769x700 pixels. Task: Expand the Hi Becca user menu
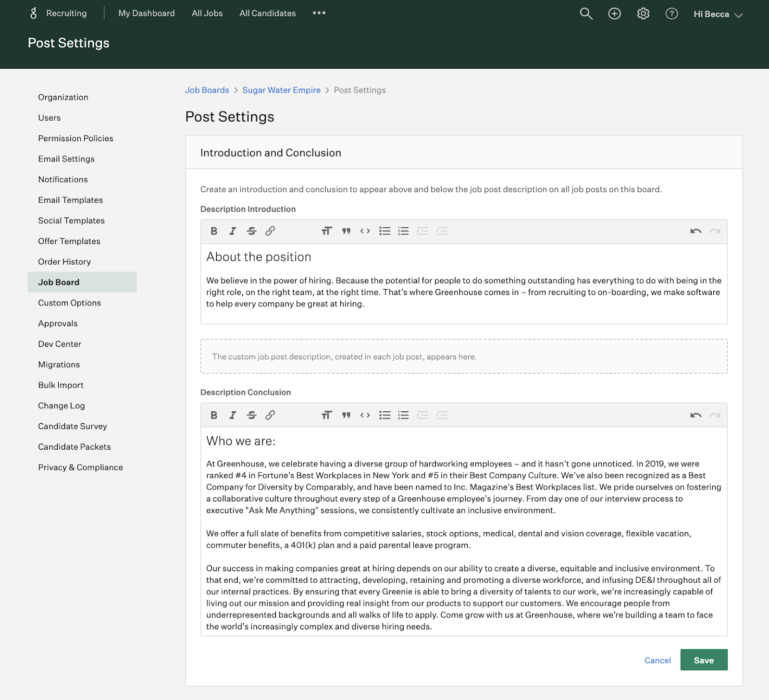coord(718,14)
